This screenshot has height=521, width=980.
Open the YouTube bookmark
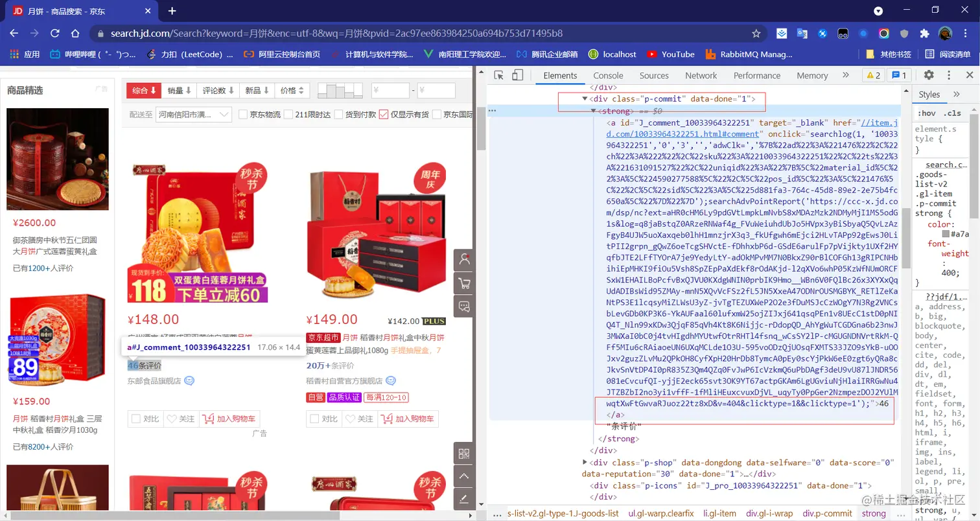[671, 54]
